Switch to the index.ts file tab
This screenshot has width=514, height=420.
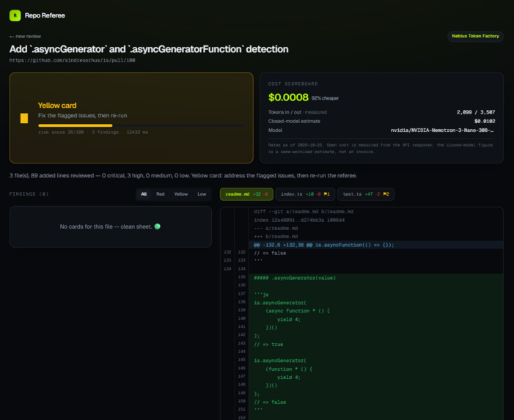305,194
